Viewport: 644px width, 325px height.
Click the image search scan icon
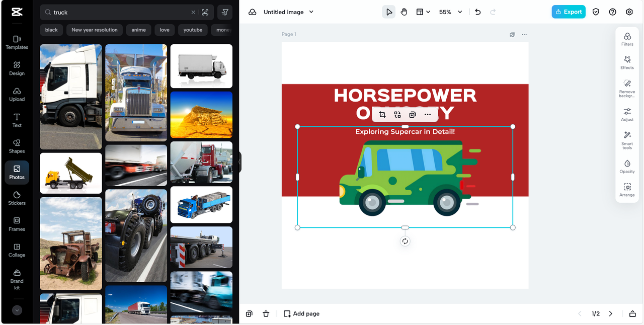tap(205, 12)
